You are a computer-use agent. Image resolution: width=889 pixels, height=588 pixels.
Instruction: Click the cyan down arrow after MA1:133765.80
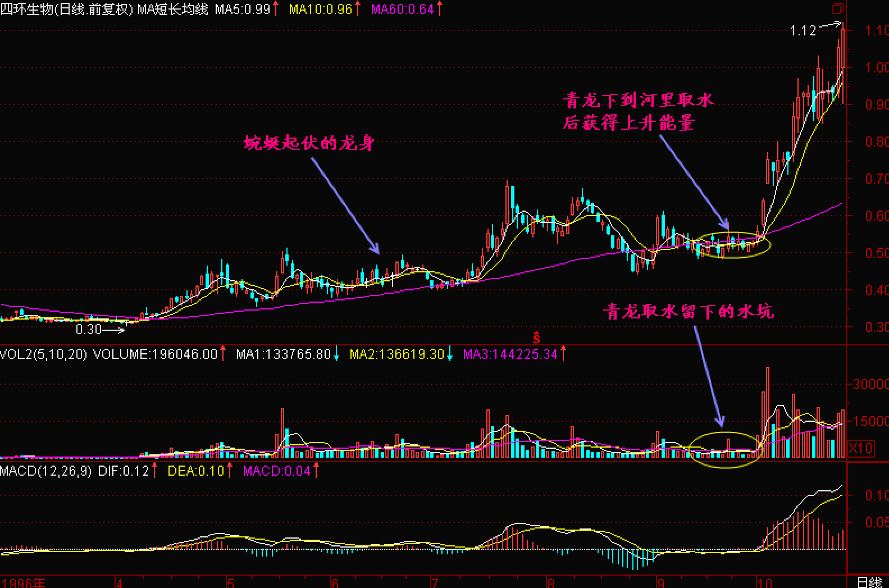[336, 354]
